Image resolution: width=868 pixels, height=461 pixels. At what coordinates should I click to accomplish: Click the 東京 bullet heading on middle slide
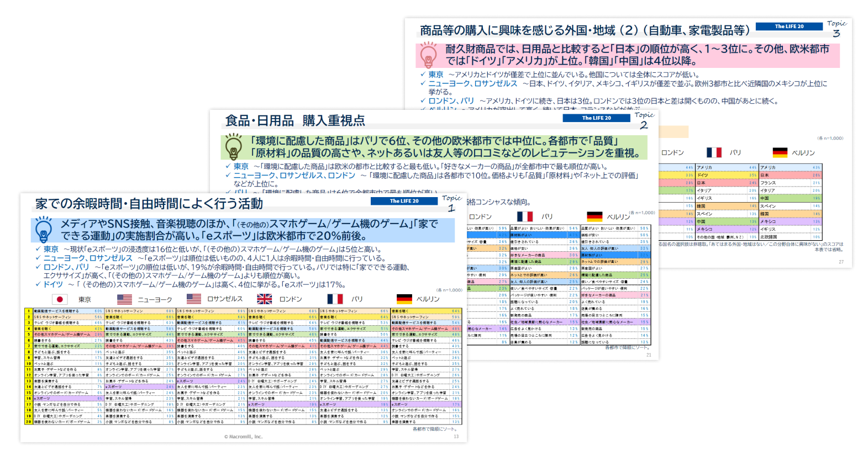241,166
